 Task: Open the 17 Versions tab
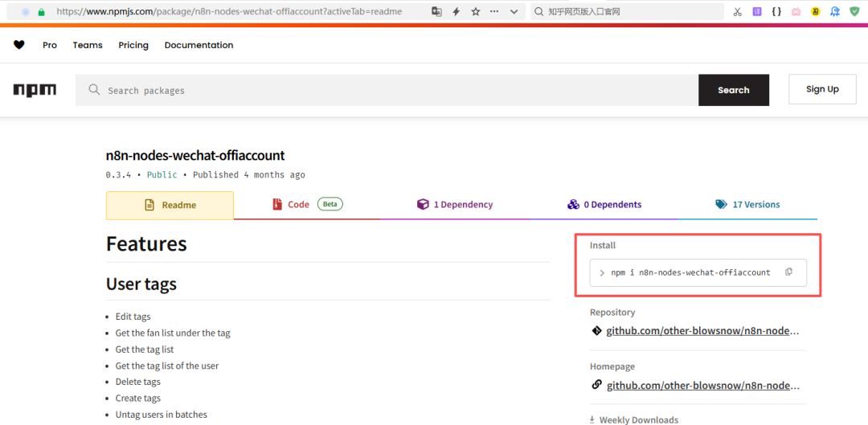click(x=747, y=205)
